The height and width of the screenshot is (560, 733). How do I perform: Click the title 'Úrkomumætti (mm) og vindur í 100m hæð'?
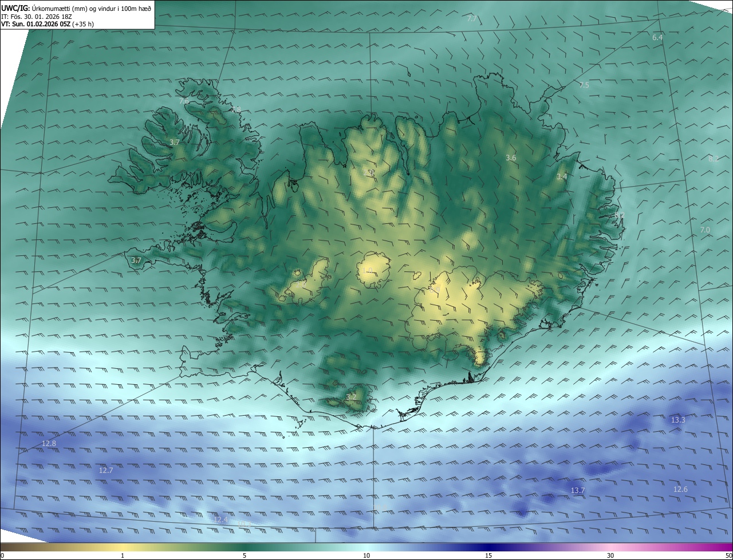(x=91, y=8)
